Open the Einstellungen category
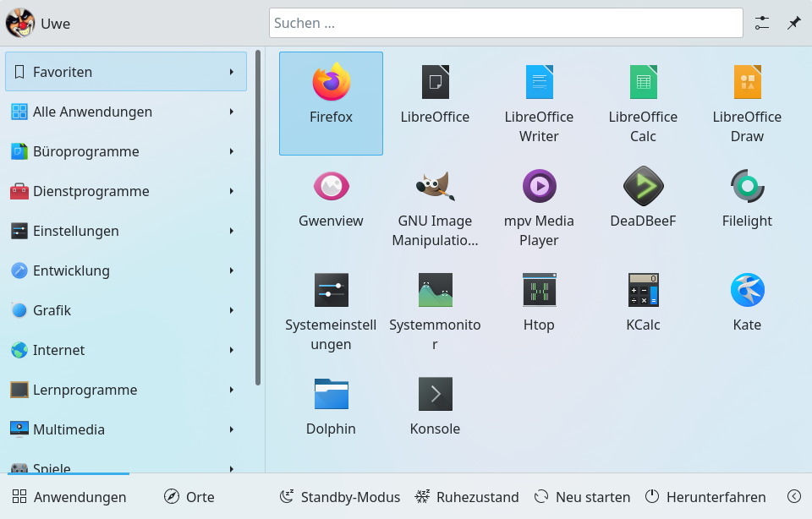812x519 pixels. (x=126, y=231)
